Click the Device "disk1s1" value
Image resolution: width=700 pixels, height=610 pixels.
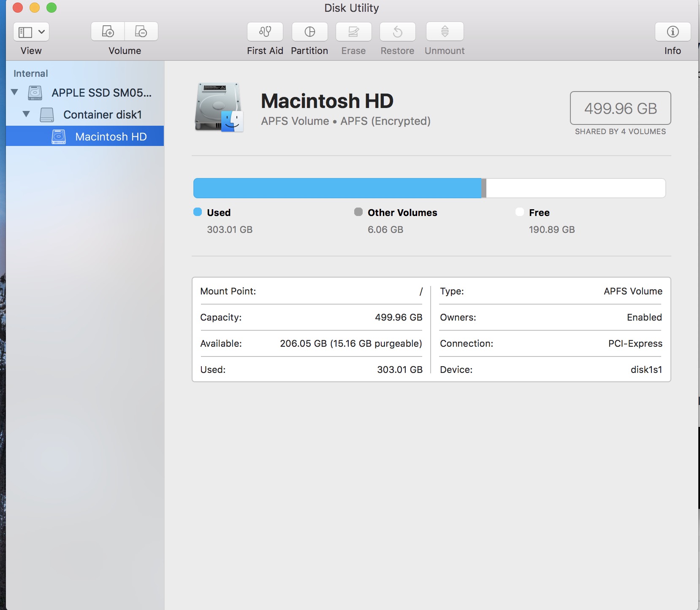click(x=646, y=370)
